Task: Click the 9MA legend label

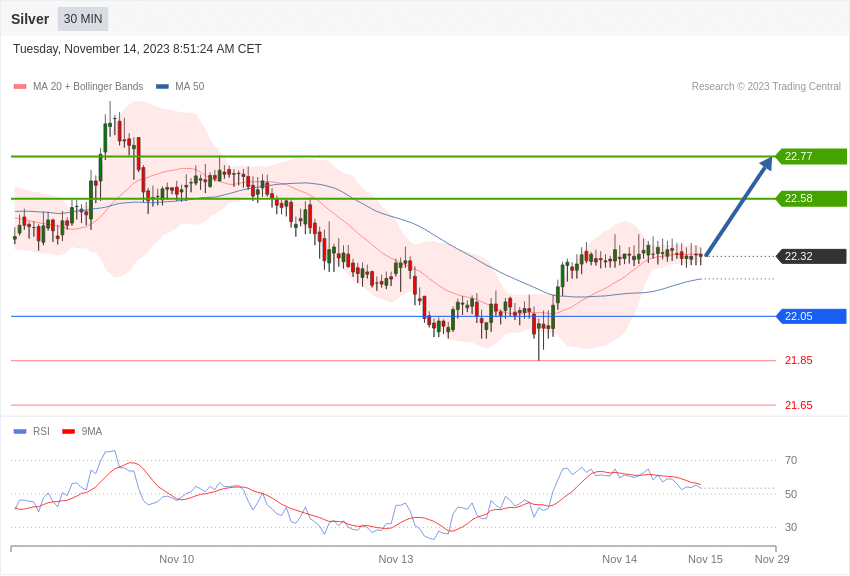Action: (92, 432)
